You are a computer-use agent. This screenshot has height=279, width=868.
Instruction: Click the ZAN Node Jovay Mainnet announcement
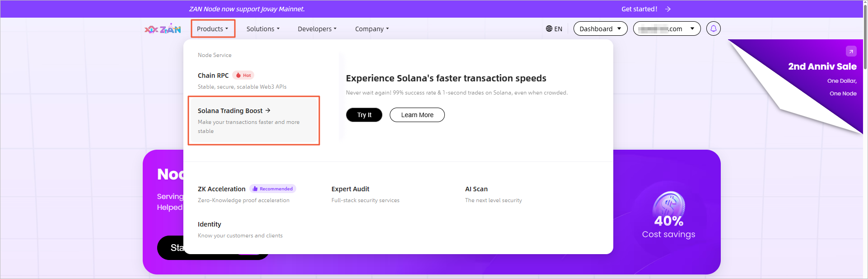[x=247, y=9]
